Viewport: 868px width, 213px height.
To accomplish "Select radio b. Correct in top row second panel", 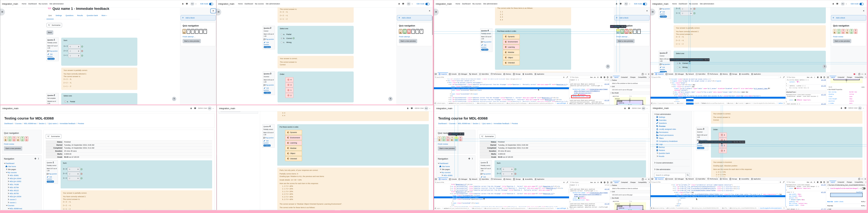I will tap(282, 38).
